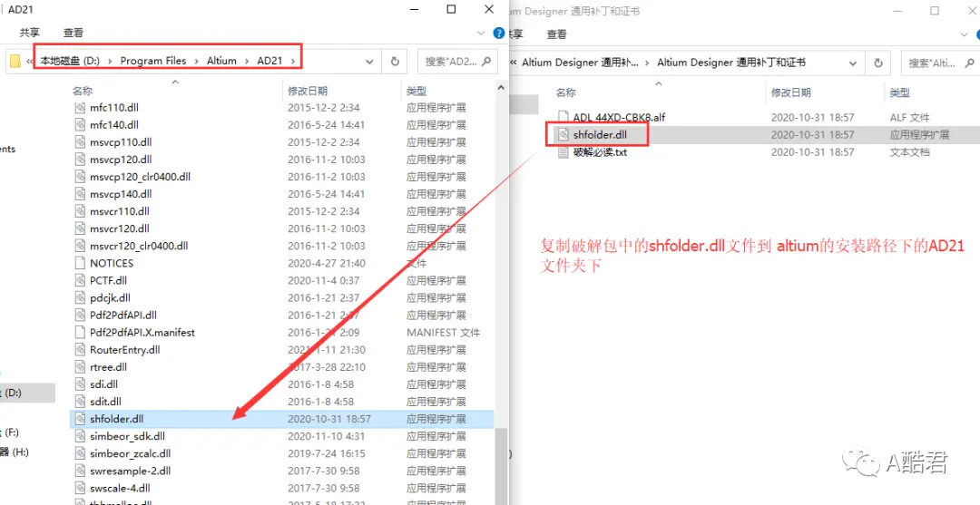Click the sdi.dll file icon

click(79, 384)
